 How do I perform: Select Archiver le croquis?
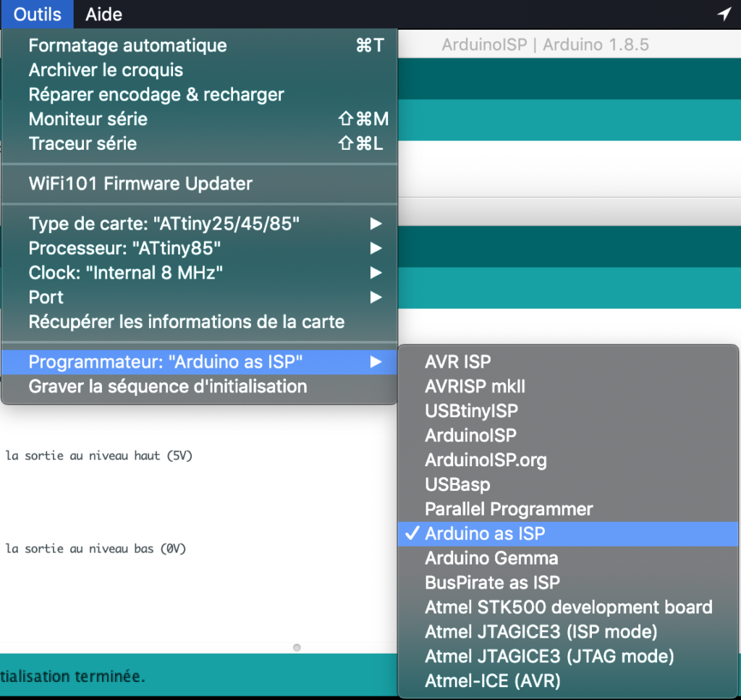pyautogui.click(x=106, y=70)
